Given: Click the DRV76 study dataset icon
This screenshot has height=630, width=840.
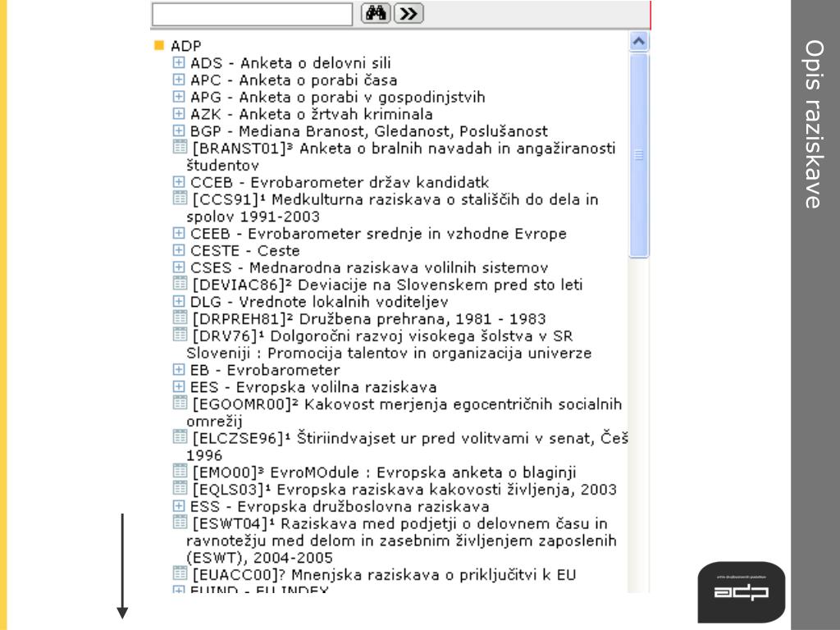Looking at the screenshot, I should tap(180, 335).
